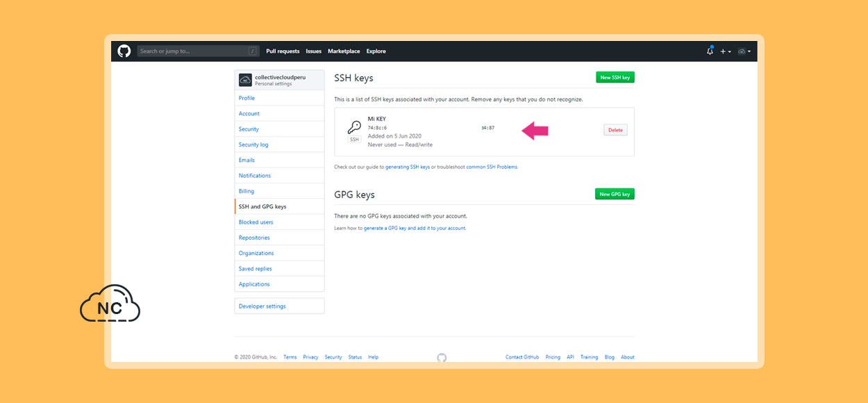Image resolution: width=868 pixels, height=403 pixels.
Task: Click the notifications bell icon
Action: (x=710, y=51)
